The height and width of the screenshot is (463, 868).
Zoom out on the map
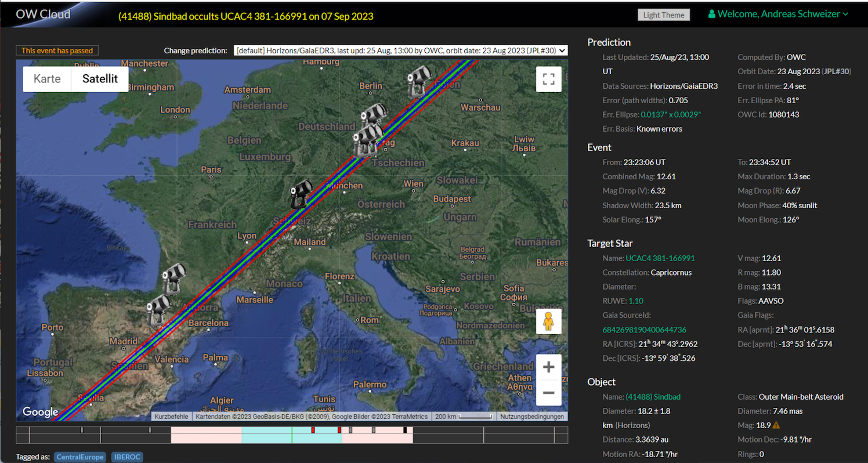pyautogui.click(x=548, y=393)
